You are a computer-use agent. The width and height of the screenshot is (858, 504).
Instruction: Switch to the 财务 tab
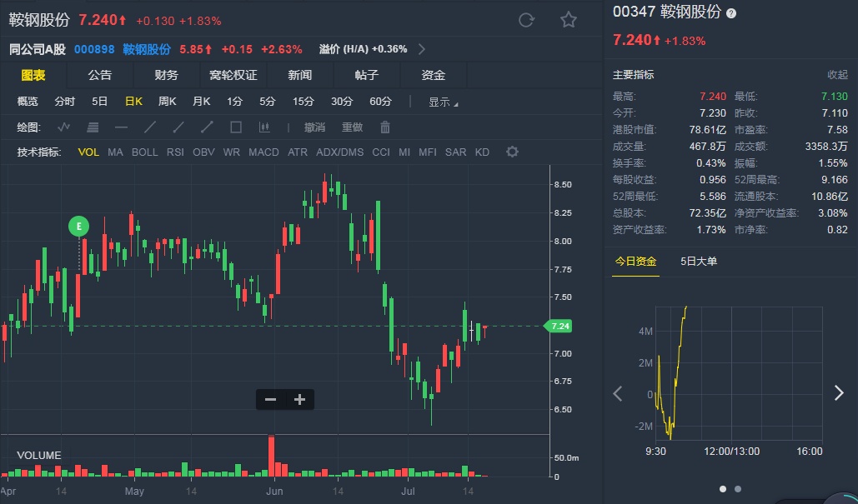(x=166, y=75)
